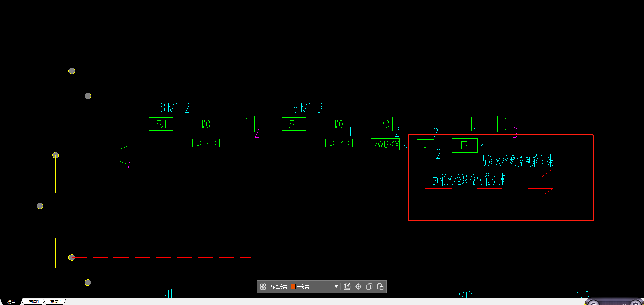Screen dimensions: 644x305
Task: Click the left DTKX box near 8M1-2
Action: point(206,143)
